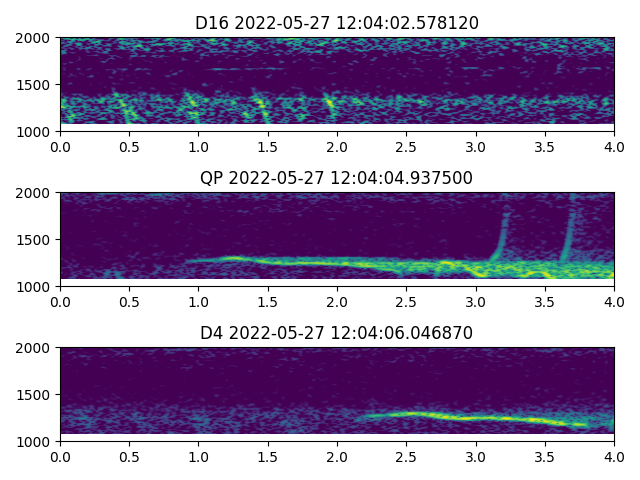Click the 1500 y-axis label on D16 plot

[x=37, y=85]
